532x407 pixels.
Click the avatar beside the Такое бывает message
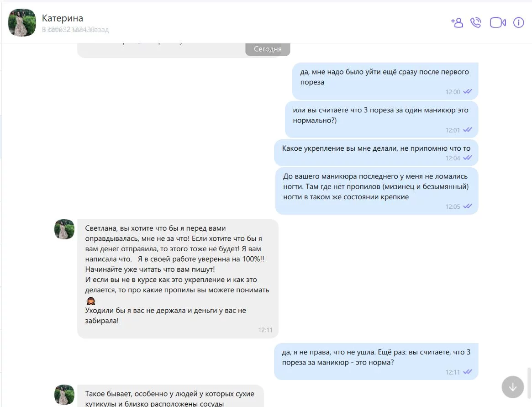64,394
